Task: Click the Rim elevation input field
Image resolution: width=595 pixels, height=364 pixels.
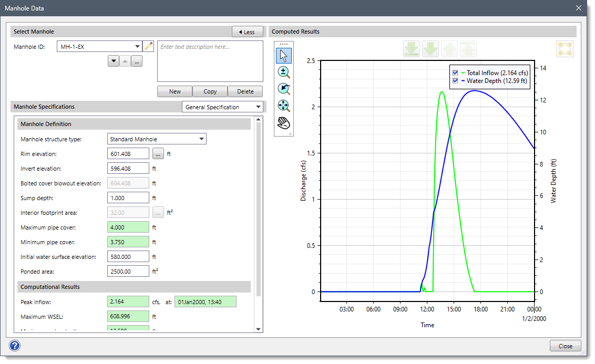Action: tap(128, 154)
